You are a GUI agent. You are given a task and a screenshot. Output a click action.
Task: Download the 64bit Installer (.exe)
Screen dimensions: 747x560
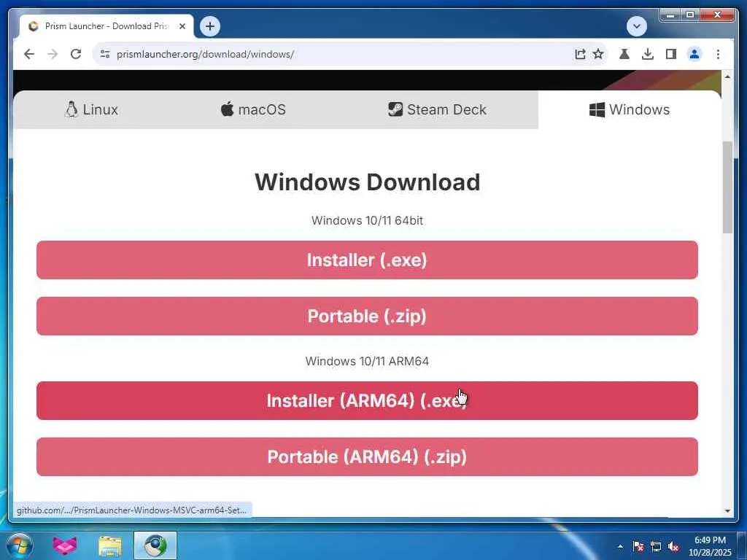click(367, 260)
